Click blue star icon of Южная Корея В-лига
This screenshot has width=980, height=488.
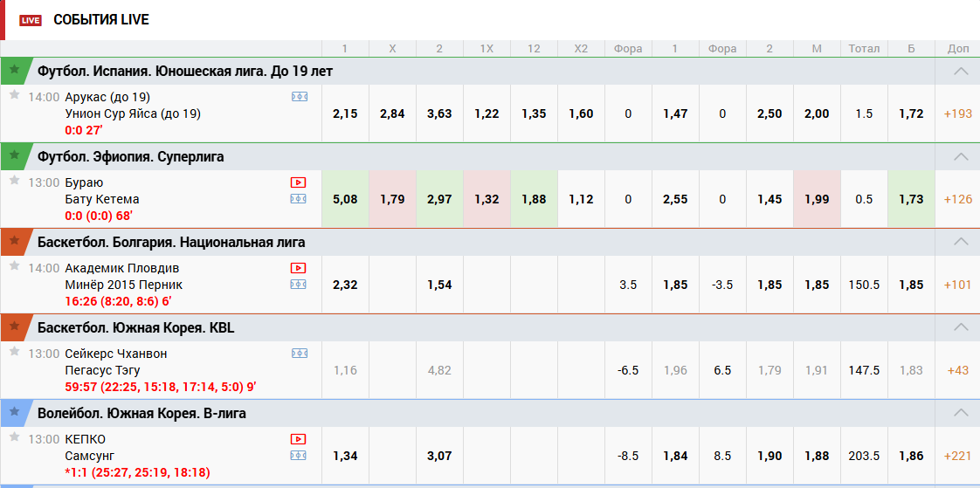pos(14,414)
